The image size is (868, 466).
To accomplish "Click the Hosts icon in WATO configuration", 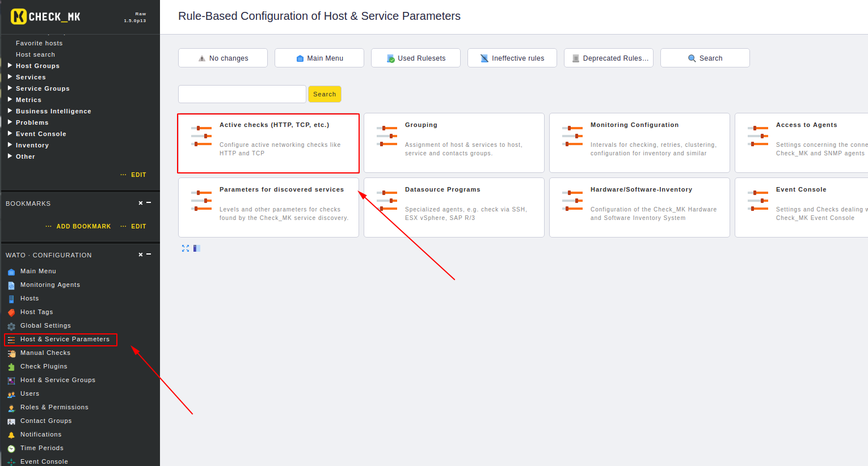I will point(11,299).
